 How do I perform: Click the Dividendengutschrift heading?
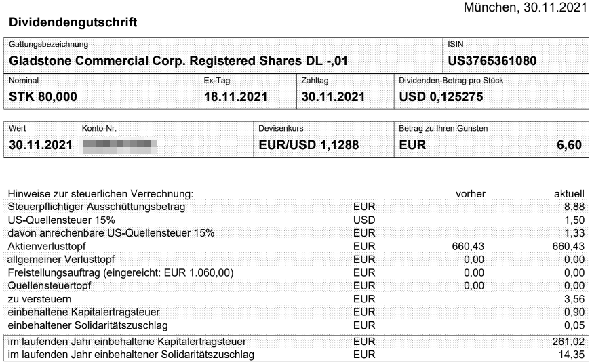[x=73, y=22]
